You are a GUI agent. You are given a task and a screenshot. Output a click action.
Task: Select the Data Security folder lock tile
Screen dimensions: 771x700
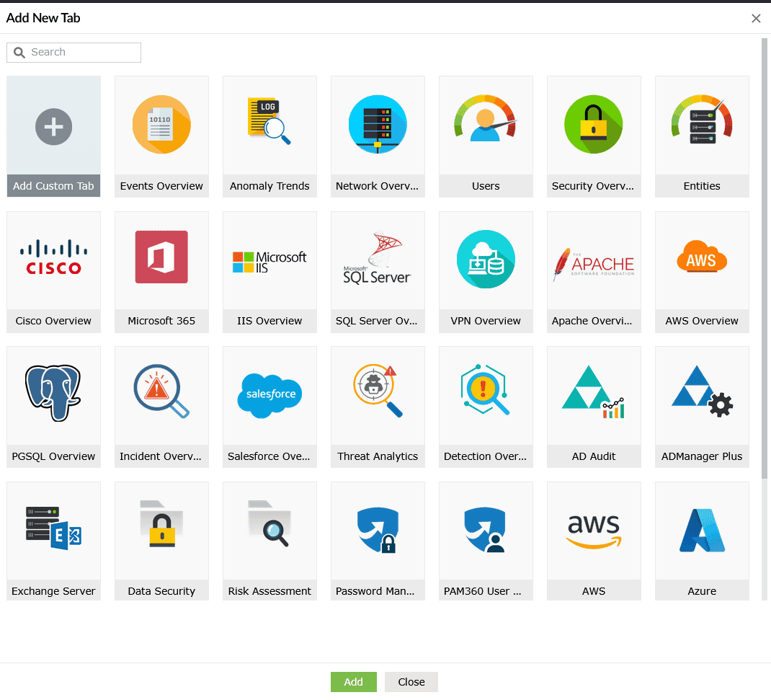click(x=162, y=541)
